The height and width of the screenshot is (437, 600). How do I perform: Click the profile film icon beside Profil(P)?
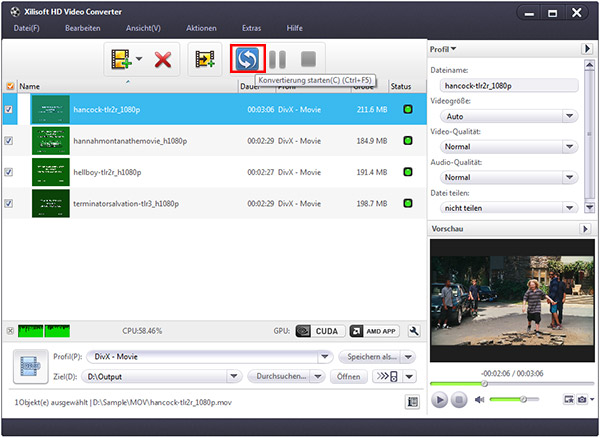pos(31,367)
